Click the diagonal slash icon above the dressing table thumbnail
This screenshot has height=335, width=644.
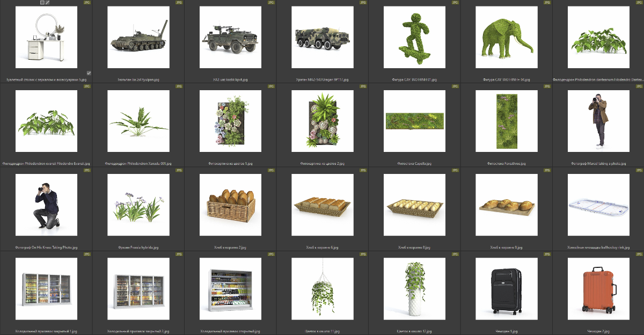coord(48,3)
